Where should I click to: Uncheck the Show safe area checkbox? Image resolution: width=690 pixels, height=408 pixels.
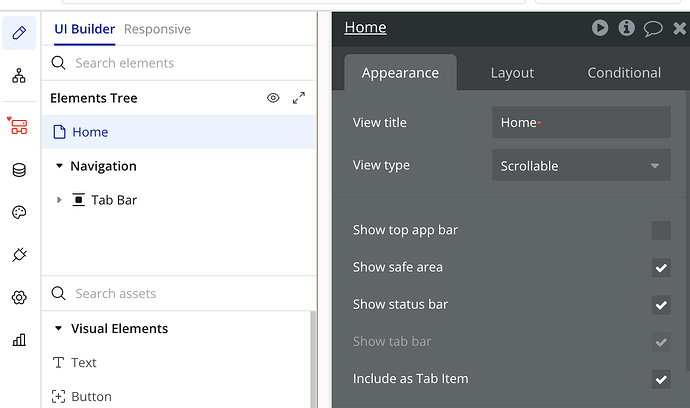[x=661, y=268]
